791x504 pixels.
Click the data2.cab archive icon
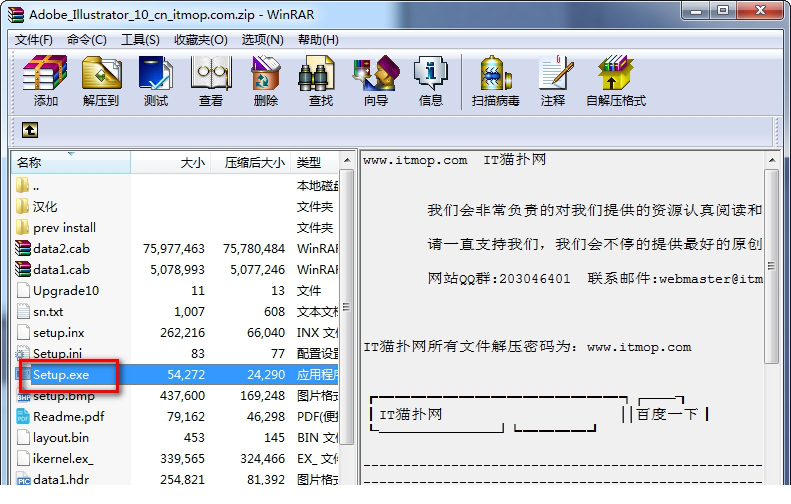coord(23,248)
